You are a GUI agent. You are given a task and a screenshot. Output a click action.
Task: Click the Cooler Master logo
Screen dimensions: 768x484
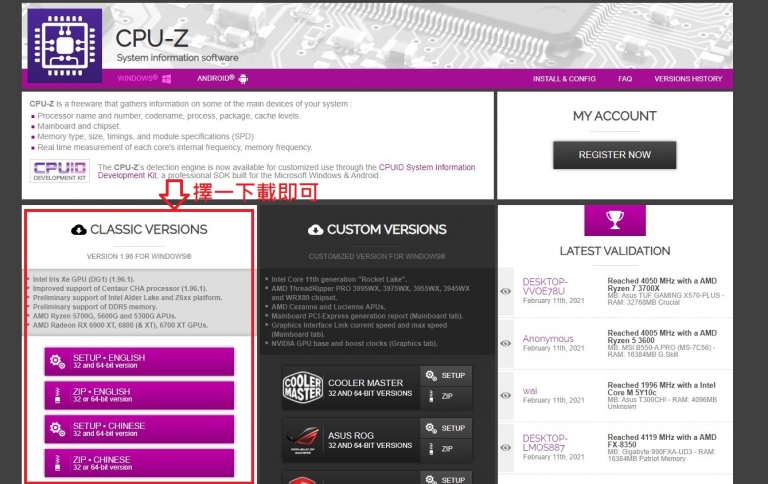pyautogui.click(x=303, y=387)
